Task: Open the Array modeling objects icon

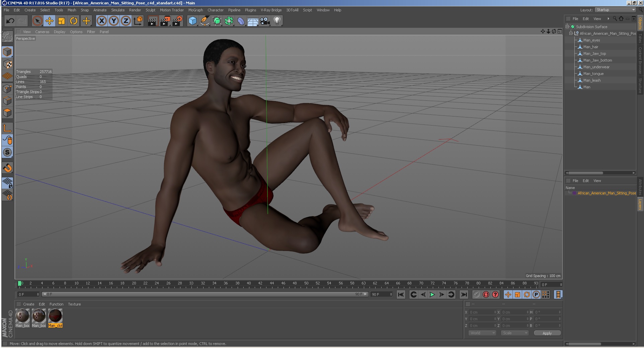Action: coord(229,21)
